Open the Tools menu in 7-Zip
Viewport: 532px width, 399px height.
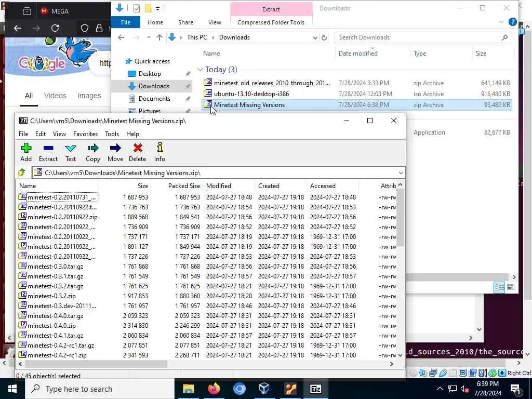(112, 134)
